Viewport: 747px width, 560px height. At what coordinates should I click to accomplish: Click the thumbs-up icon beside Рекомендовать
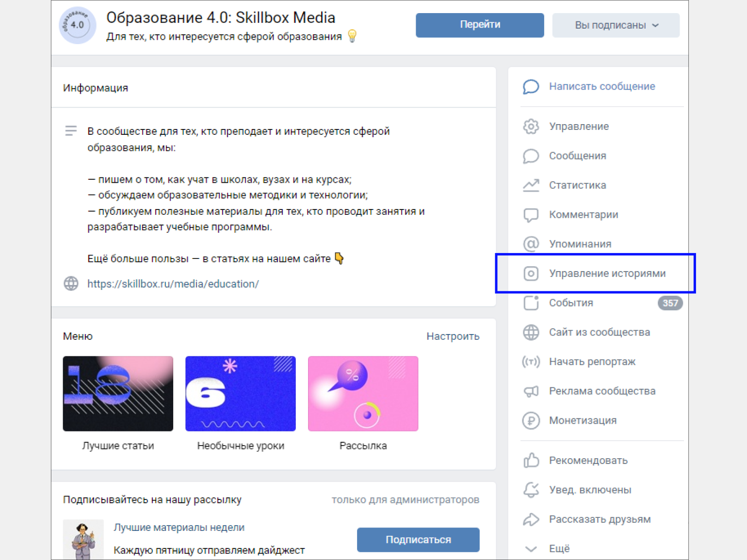point(531,460)
